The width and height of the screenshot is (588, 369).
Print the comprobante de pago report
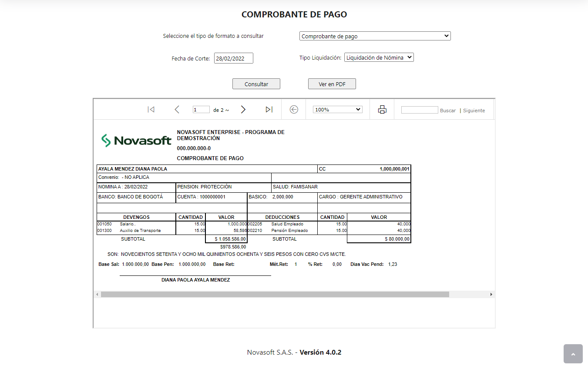[382, 109]
